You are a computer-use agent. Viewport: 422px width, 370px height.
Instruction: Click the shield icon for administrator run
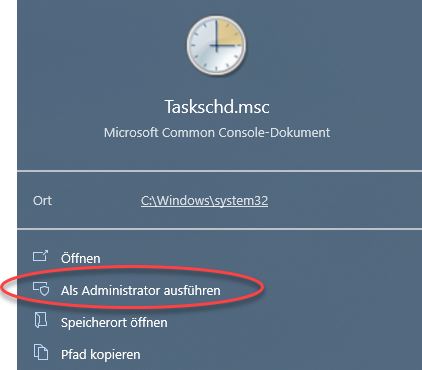[x=41, y=289]
